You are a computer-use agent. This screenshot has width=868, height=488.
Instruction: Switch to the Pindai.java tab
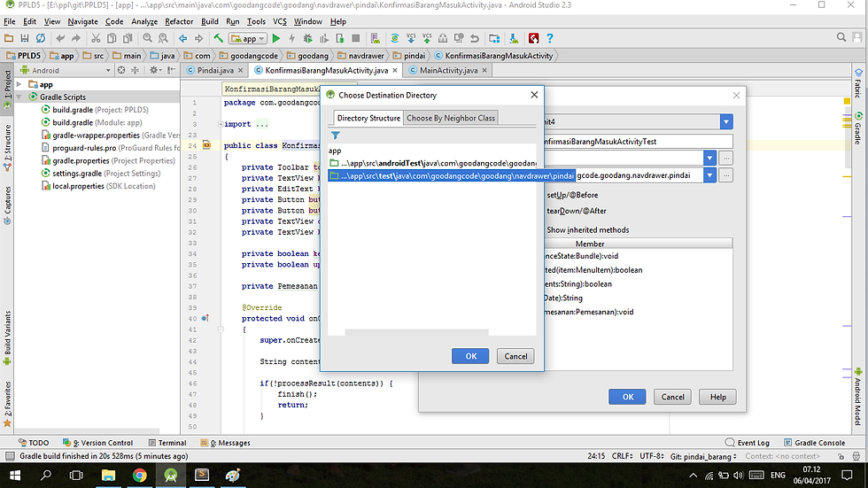tap(214, 70)
